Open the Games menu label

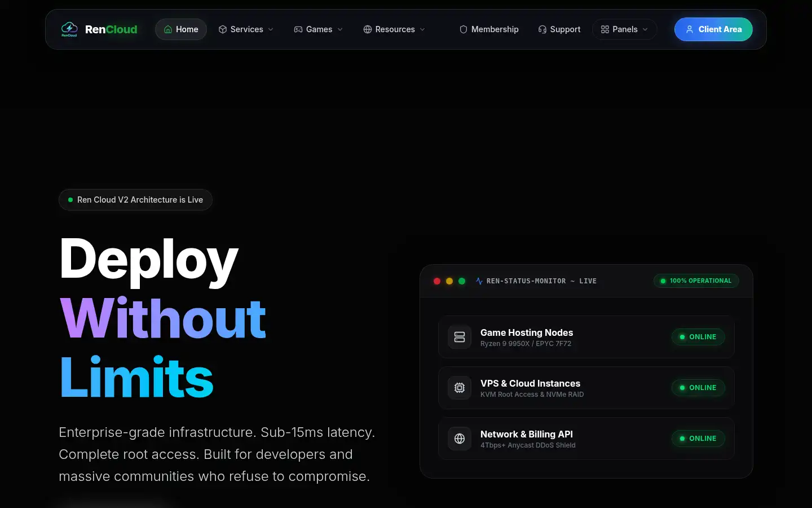click(319, 29)
